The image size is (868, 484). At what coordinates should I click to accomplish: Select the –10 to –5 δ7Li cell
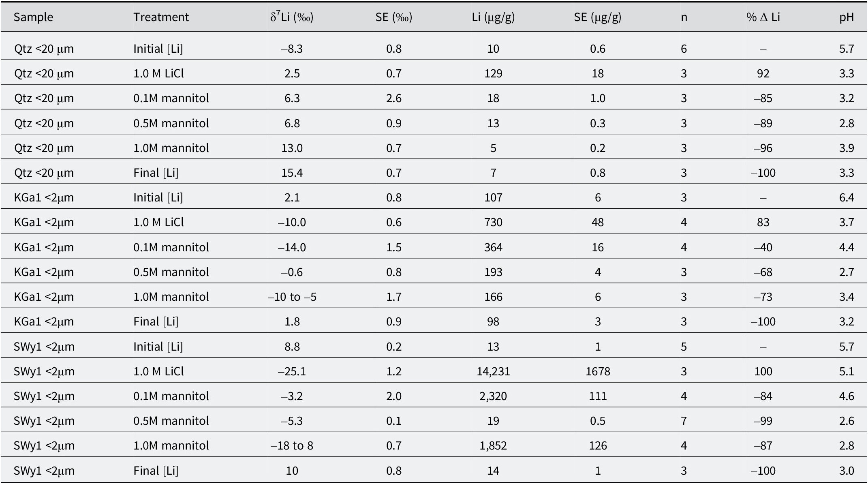292,297
